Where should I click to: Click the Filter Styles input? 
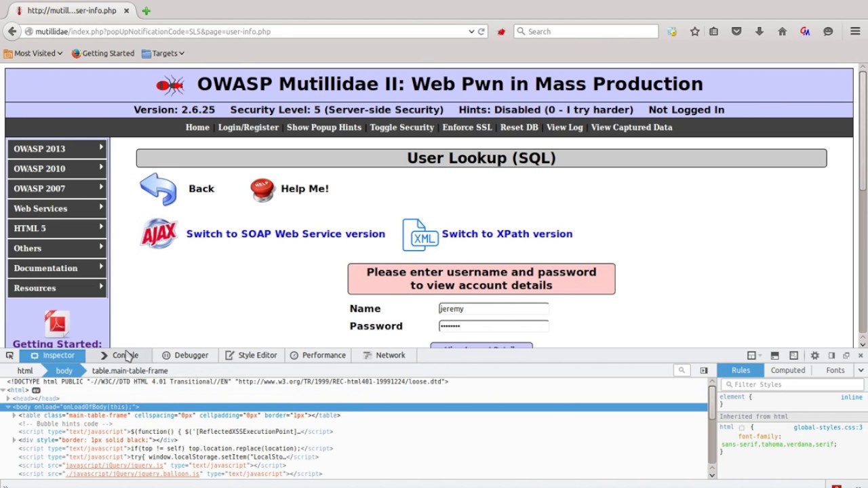(x=791, y=384)
